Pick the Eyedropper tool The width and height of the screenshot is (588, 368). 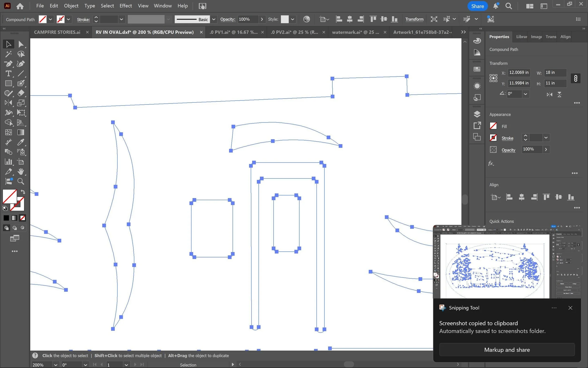[x=21, y=142]
